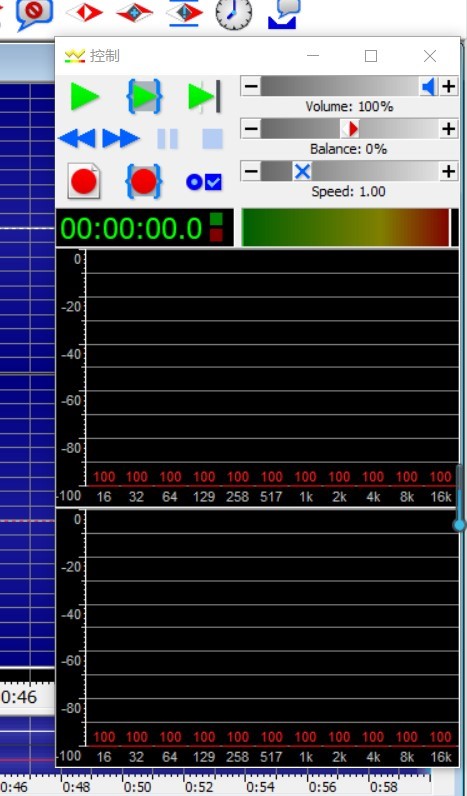Click the Balance slider red thumb
Screen dimensions: 467x796
[x=350, y=129]
